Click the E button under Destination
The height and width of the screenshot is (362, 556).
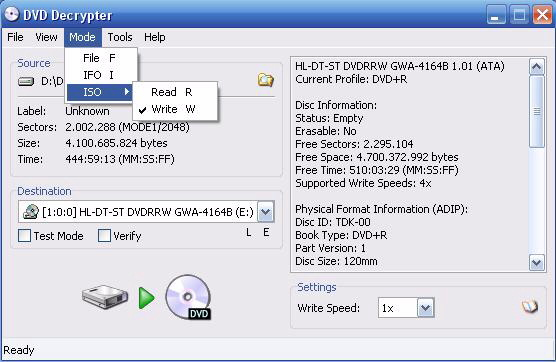tap(266, 233)
